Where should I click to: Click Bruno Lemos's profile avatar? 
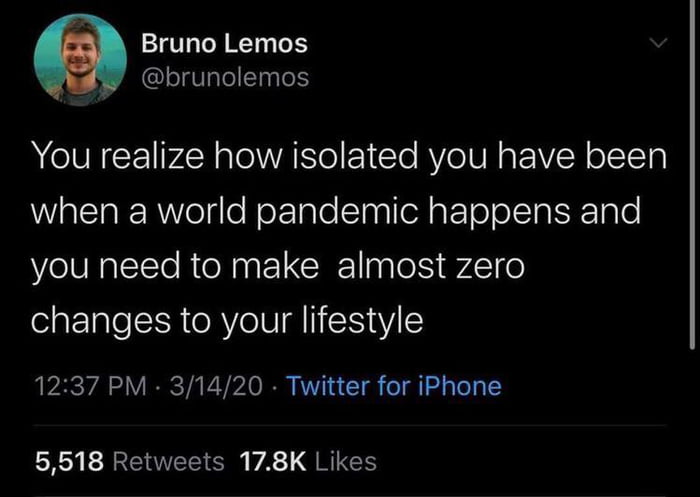click(80, 59)
